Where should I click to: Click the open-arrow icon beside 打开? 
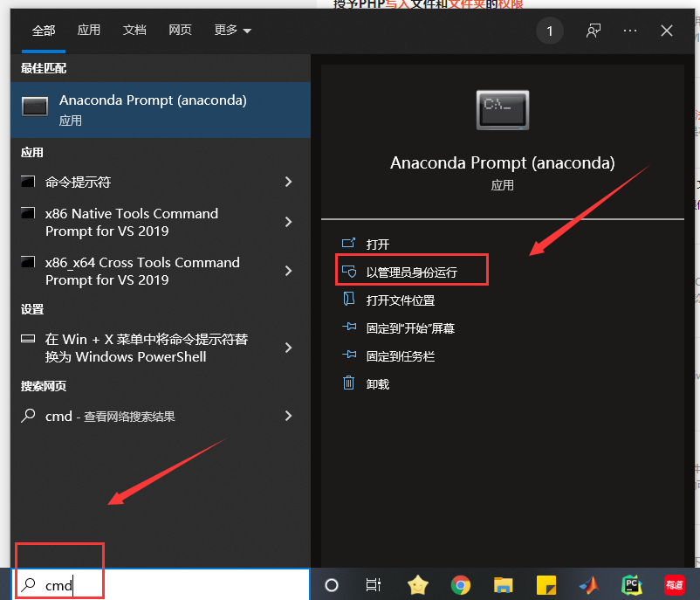[348, 243]
